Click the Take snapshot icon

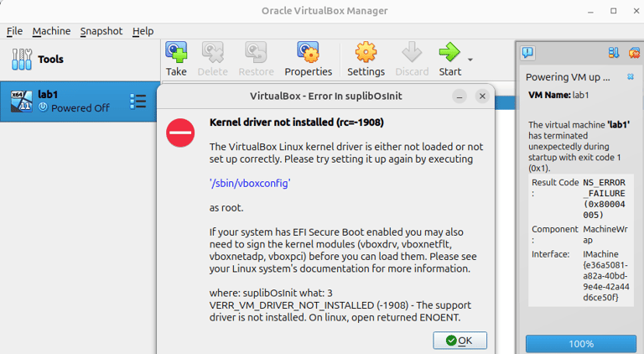(x=176, y=52)
